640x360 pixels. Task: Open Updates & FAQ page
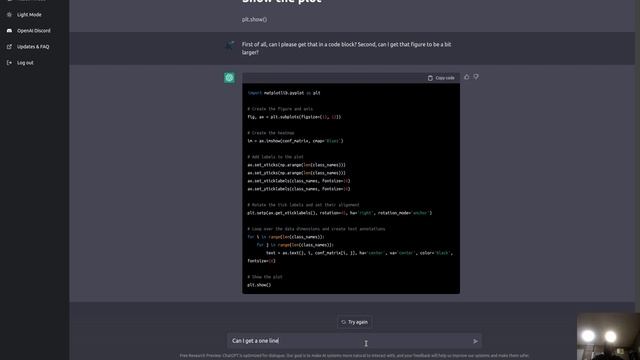point(33,47)
